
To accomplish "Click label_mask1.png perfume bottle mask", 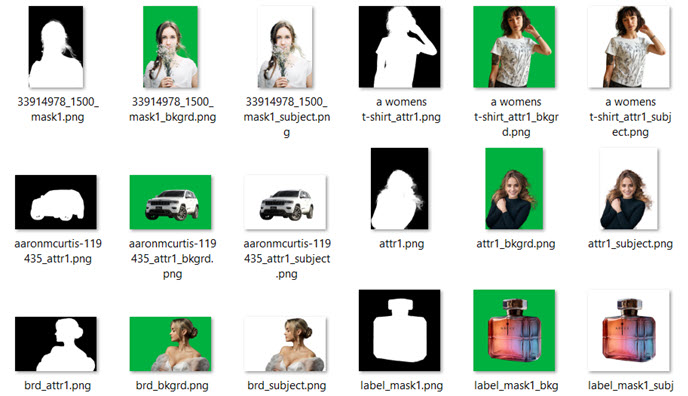I will [399, 330].
